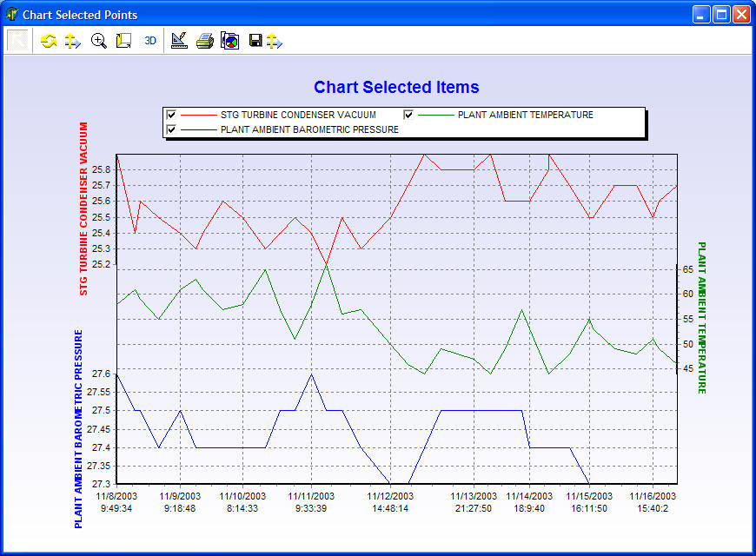Print the chart using the printer icon
Screen dimensions: 756x556
pos(204,41)
